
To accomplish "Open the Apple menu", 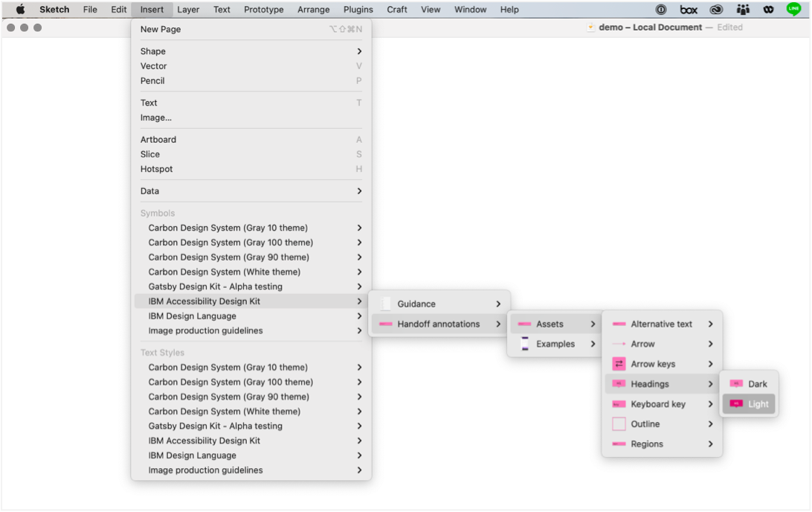I will [x=20, y=10].
